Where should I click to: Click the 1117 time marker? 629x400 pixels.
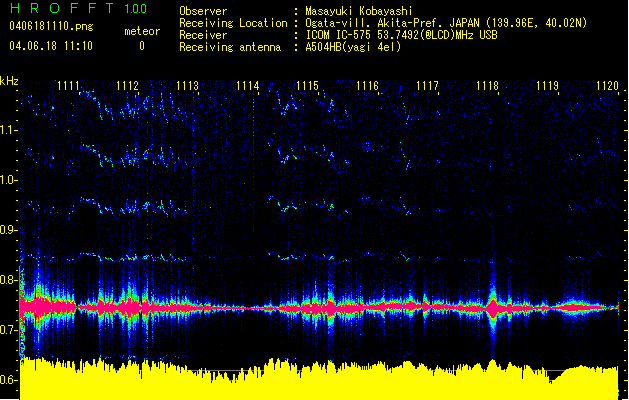pos(427,85)
